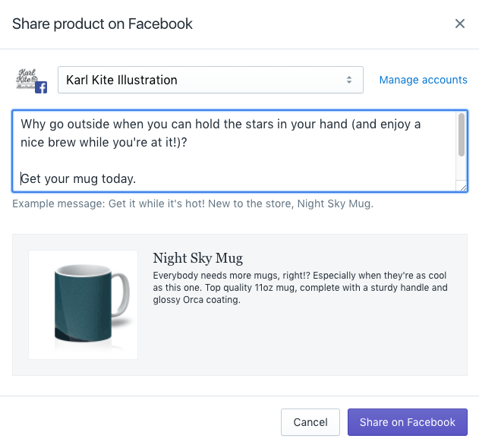Click the Facebook badge on the avatar

tap(41, 87)
